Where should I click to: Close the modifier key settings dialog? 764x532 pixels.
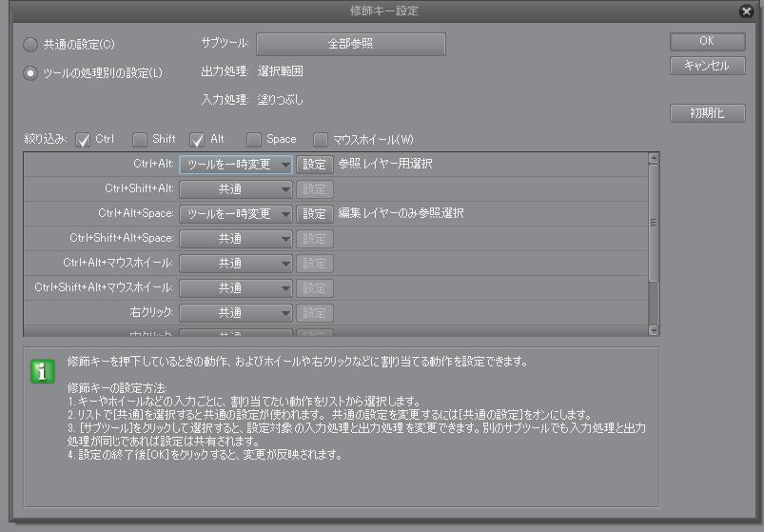coord(747,11)
